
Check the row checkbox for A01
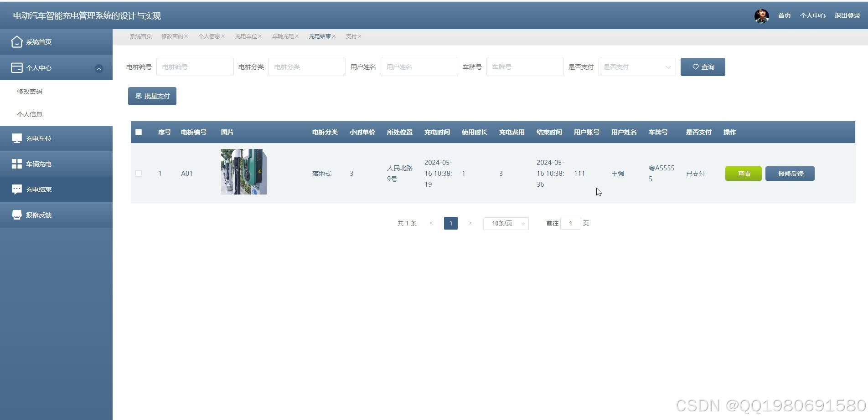coord(139,174)
